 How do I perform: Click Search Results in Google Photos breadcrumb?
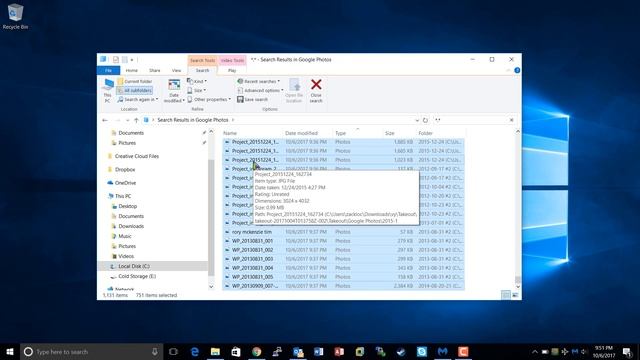(x=193, y=120)
